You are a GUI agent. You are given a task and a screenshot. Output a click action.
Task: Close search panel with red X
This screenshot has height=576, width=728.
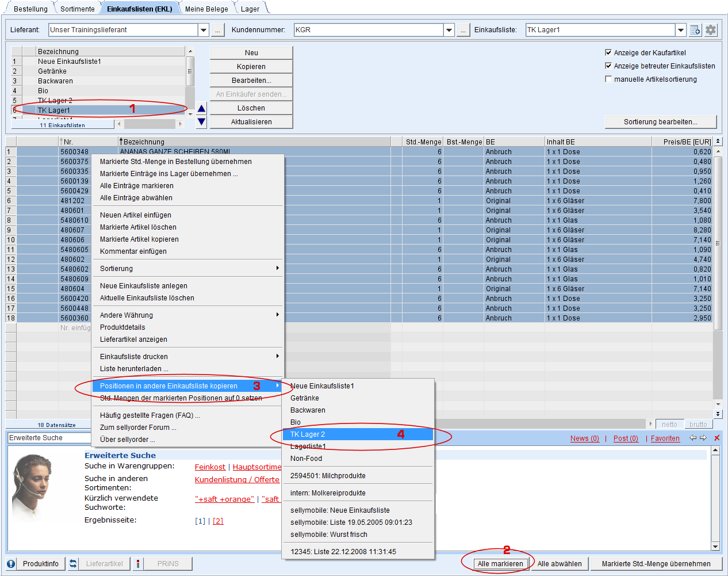(x=716, y=438)
